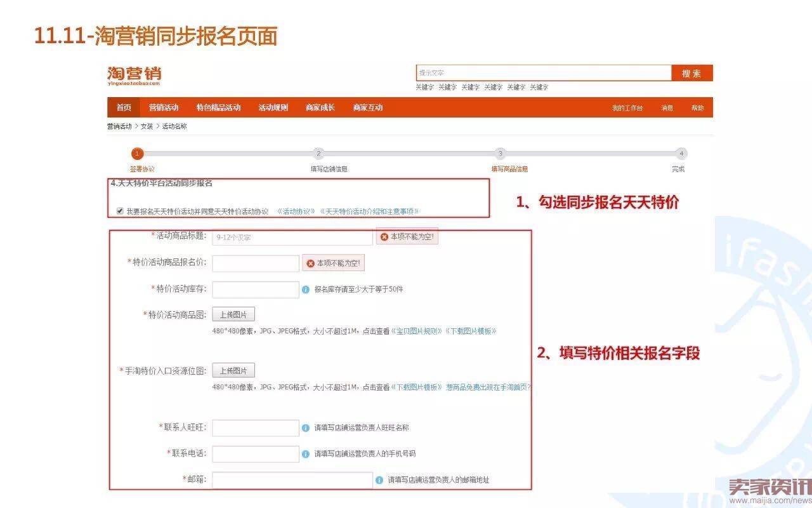
Task: Open the 《活动协议》 link
Action: coord(296,211)
